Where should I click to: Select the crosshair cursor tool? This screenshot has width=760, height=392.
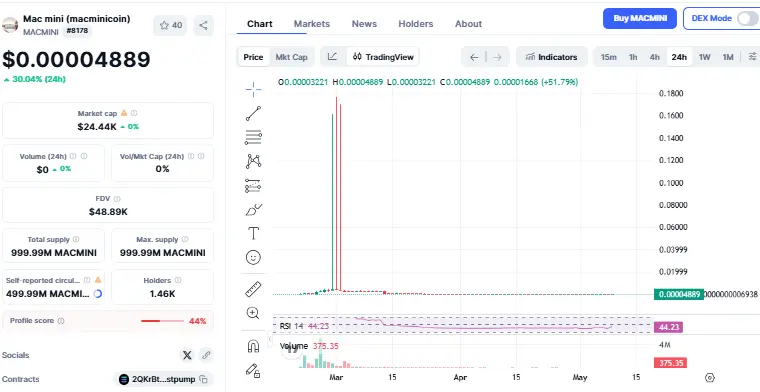click(253, 89)
